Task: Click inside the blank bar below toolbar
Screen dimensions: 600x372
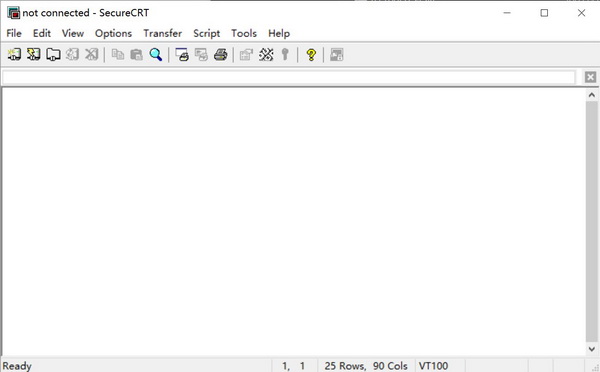Action: (x=289, y=77)
